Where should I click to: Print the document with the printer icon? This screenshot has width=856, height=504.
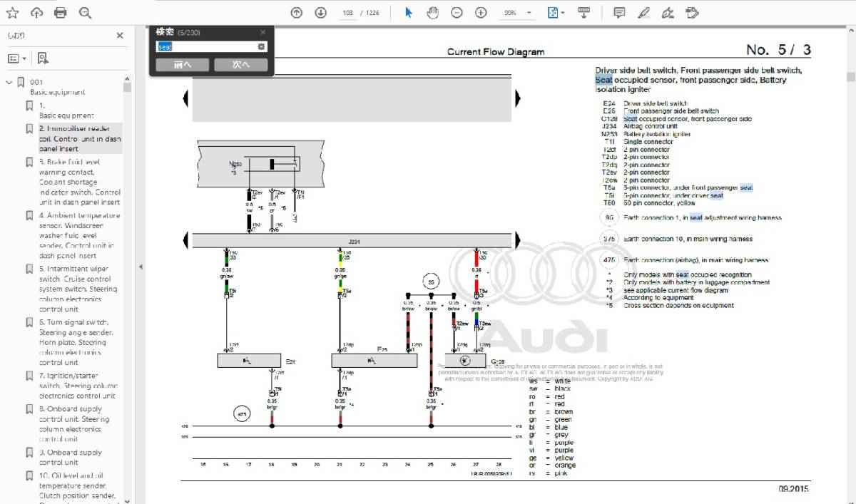[x=61, y=13]
